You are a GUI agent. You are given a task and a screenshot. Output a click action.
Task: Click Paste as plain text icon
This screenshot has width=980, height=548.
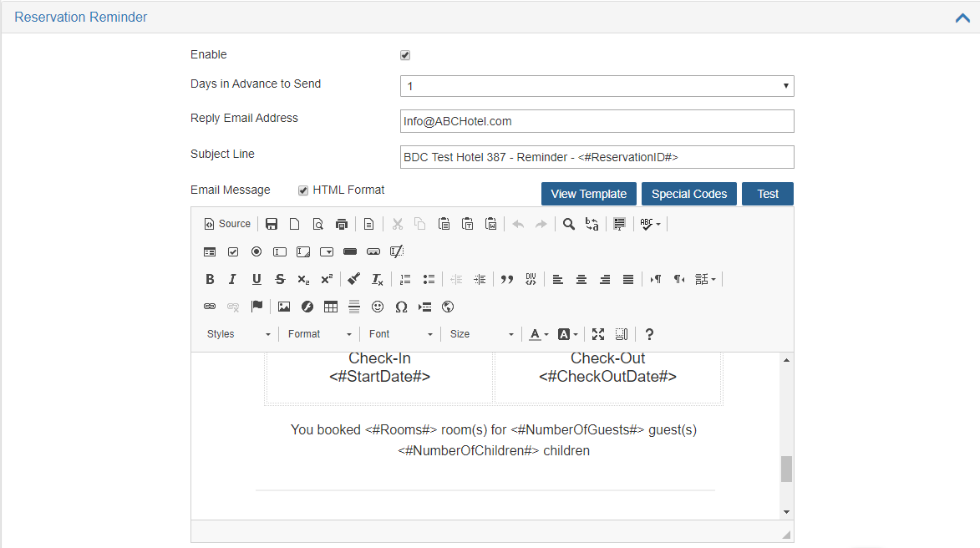(468, 224)
